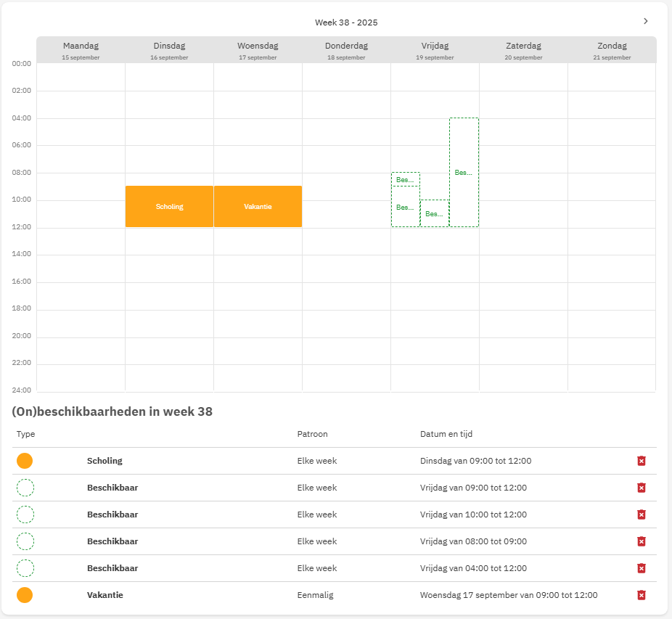Click 'Elke week' in the Scholing row
The image size is (672, 619).
(317, 461)
